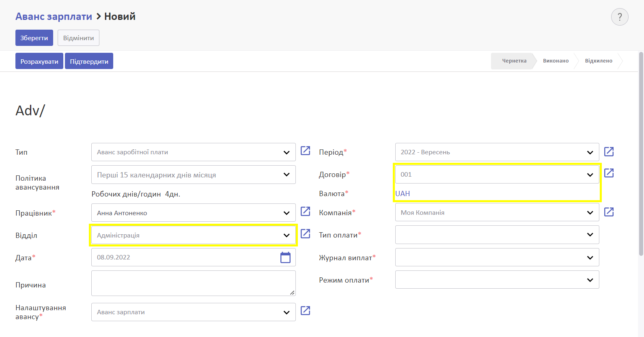Open the Відділ dropdown showing Адміністрація
Screen dimensions: 644x337
194,235
